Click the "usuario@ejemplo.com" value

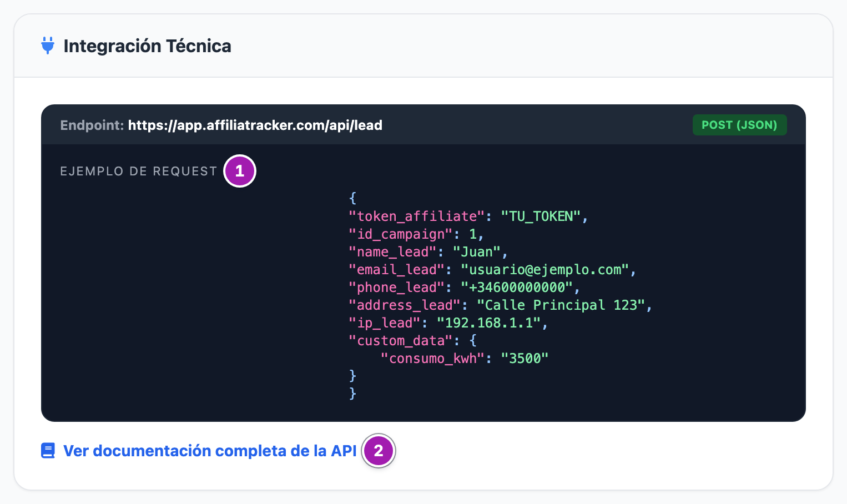point(544,270)
